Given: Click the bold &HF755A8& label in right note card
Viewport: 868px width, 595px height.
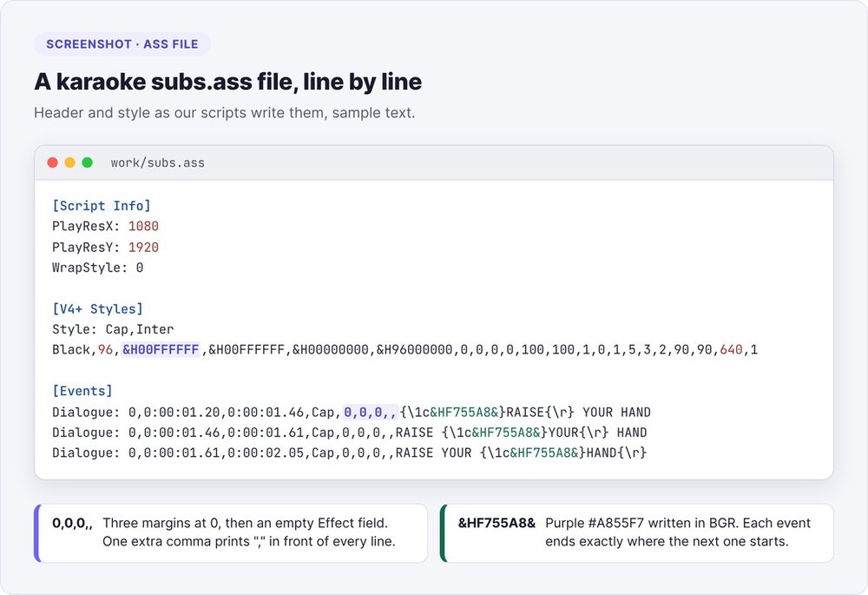Looking at the screenshot, I should [x=496, y=523].
